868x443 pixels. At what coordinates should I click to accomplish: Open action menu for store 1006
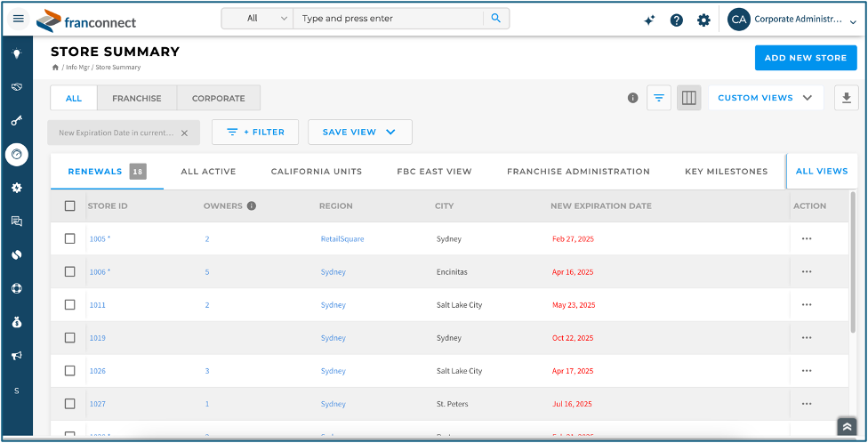point(807,272)
